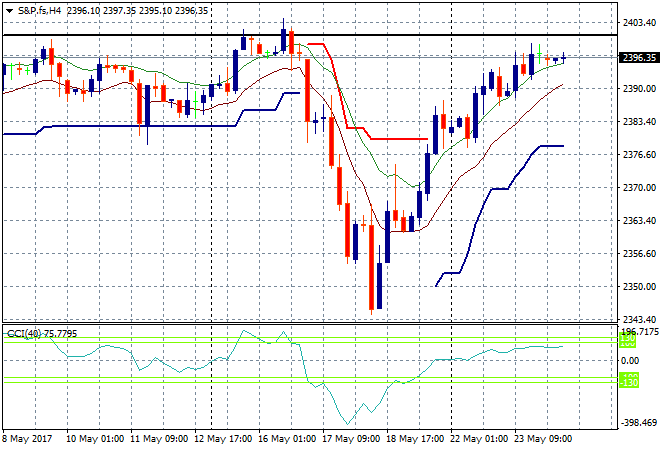Click the 8 May 2017 date label
660x450 pixels.
27,439
